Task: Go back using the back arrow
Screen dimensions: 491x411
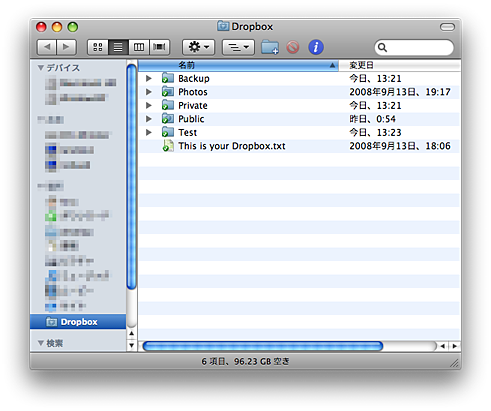Action: pos(47,47)
